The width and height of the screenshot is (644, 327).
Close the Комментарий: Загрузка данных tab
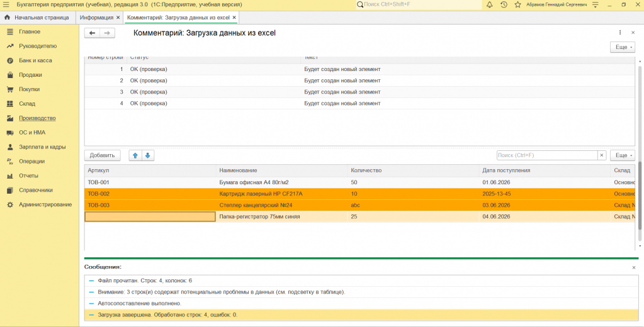[234, 18]
